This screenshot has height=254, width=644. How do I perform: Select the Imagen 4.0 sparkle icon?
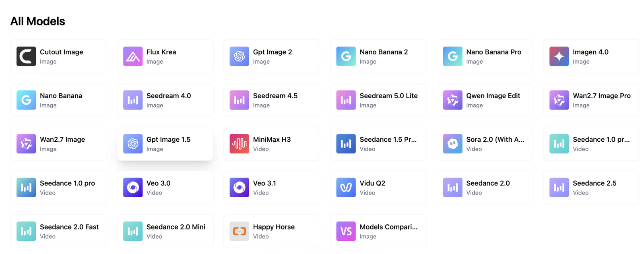click(x=559, y=56)
